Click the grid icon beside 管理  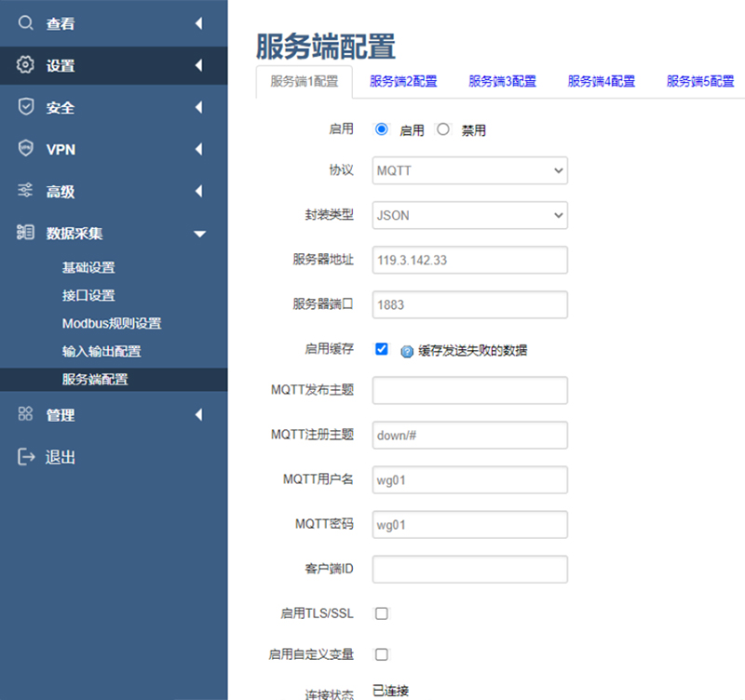pos(26,415)
